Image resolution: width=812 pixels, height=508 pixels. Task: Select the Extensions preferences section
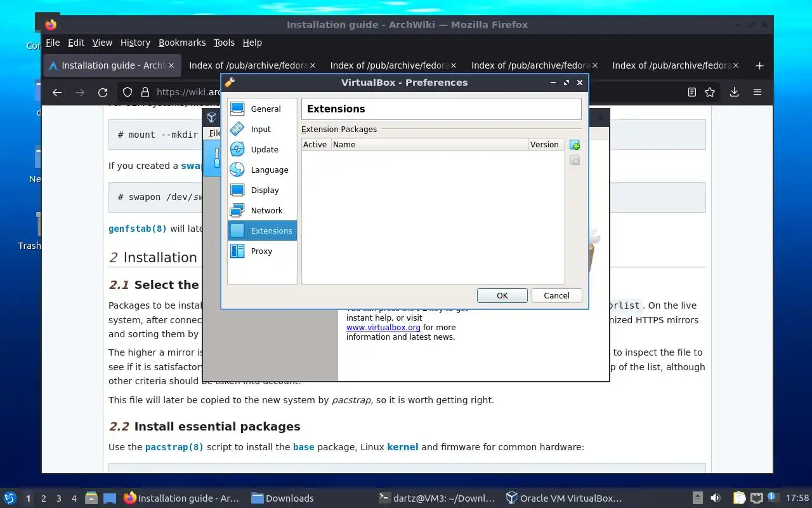[262, 231]
